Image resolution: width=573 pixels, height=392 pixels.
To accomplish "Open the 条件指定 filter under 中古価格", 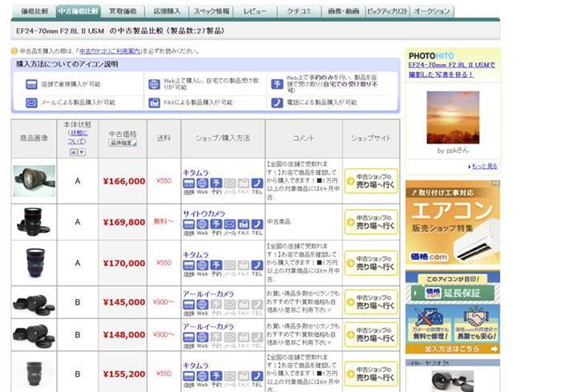I will click(123, 143).
